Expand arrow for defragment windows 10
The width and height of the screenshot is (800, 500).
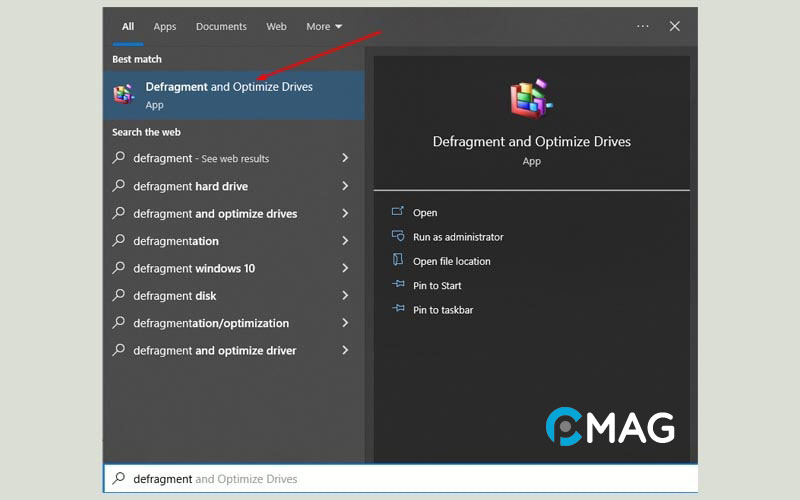pos(345,268)
